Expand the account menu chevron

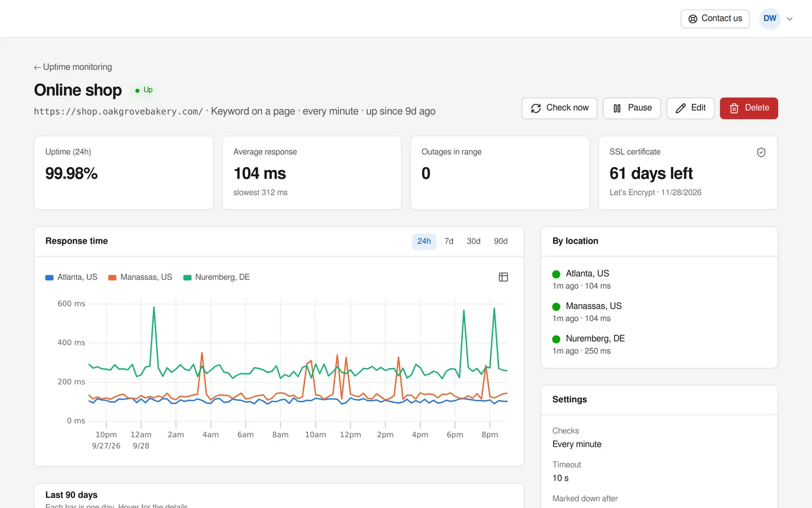pyautogui.click(x=789, y=19)
